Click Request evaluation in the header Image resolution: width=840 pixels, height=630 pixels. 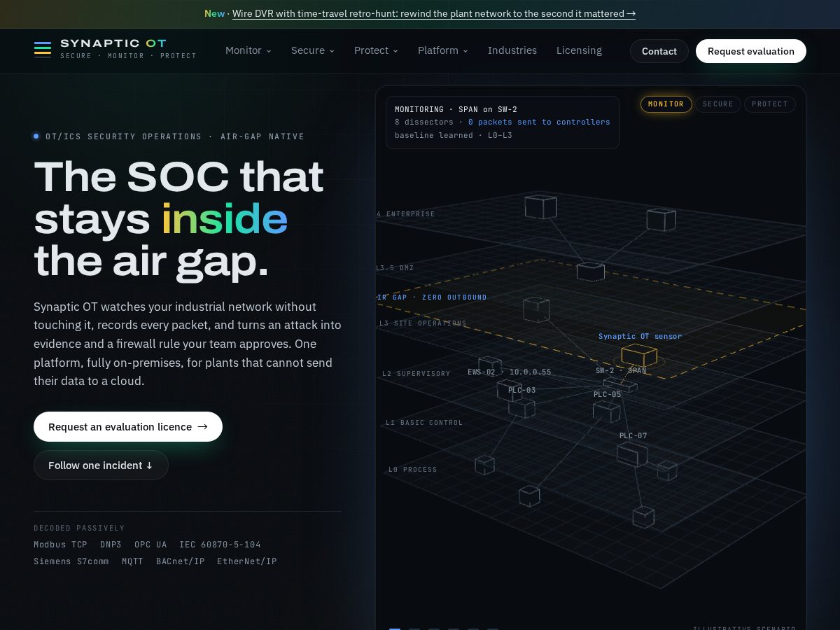[751, 51]
